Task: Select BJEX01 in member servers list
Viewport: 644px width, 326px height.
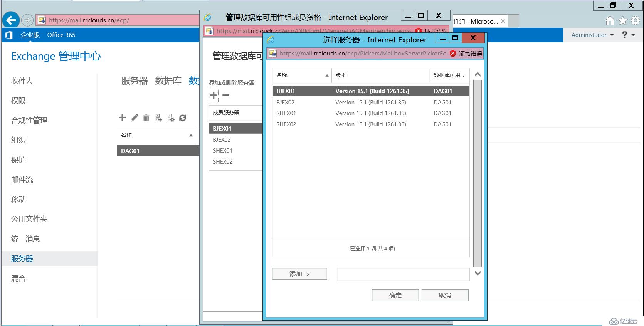Action: pos(235,129)
